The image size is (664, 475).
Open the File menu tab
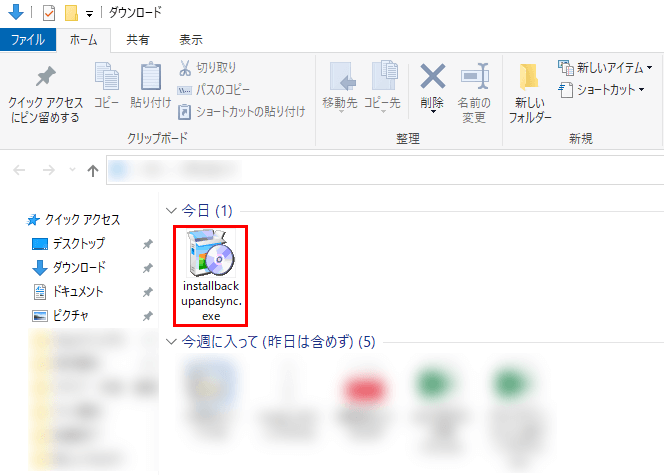[27, 40]
